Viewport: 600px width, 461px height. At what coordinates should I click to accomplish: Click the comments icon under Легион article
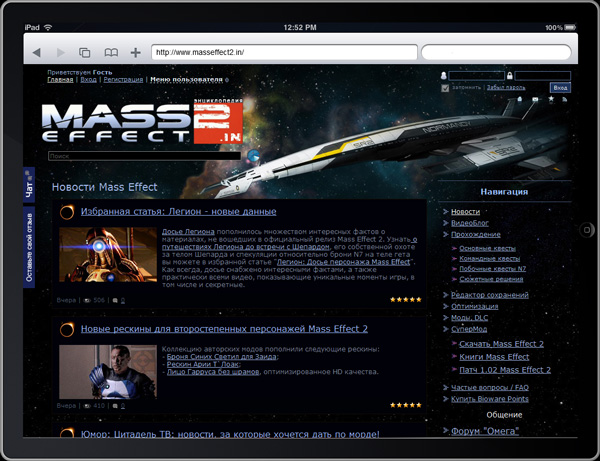115,301
